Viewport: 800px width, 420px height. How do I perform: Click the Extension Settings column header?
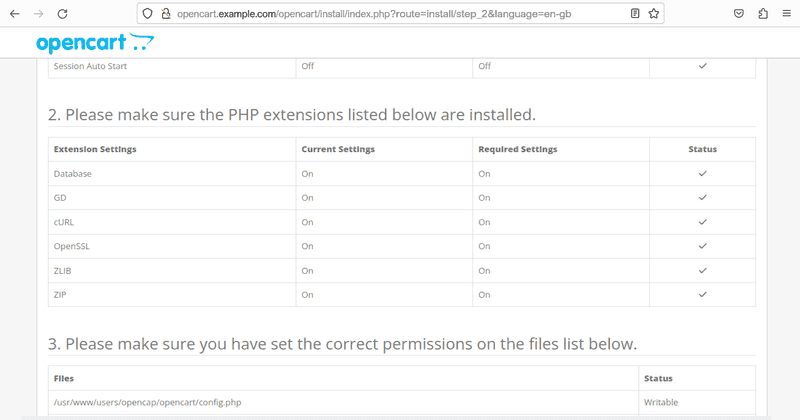coord(95,149)
